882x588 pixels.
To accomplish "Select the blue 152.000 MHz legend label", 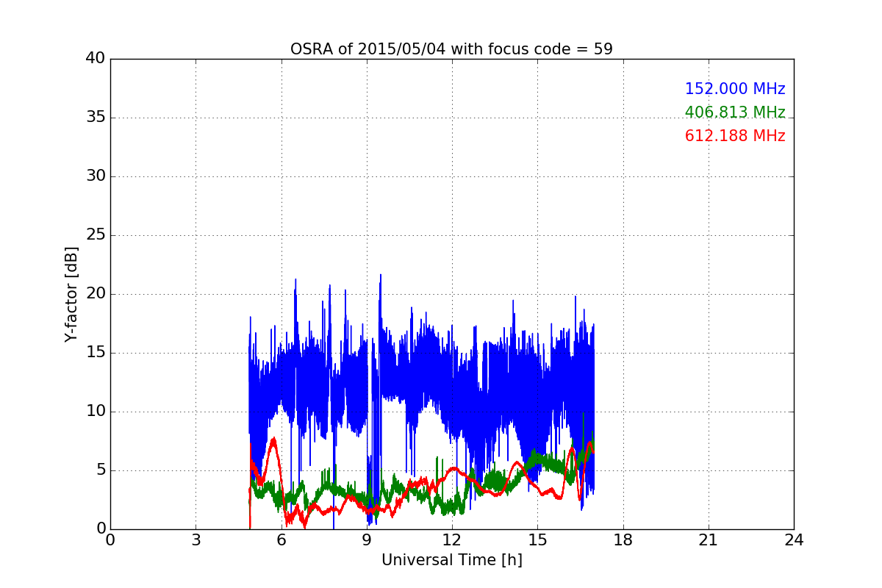I will [x=735, y=89].
